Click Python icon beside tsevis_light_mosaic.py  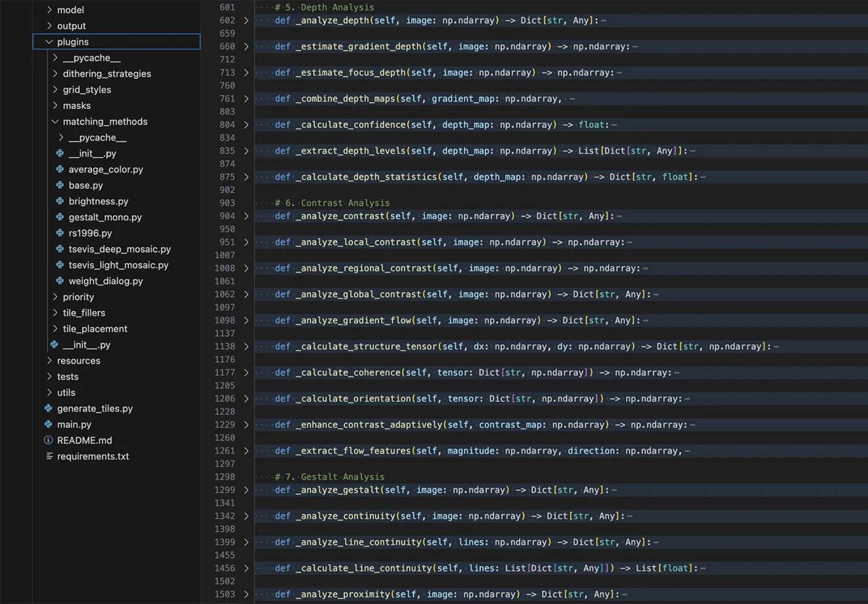click(60, 265)
